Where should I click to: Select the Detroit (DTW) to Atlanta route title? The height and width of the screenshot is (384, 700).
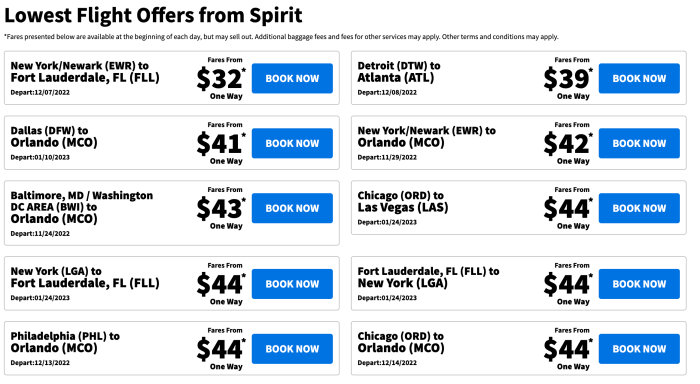399,71
